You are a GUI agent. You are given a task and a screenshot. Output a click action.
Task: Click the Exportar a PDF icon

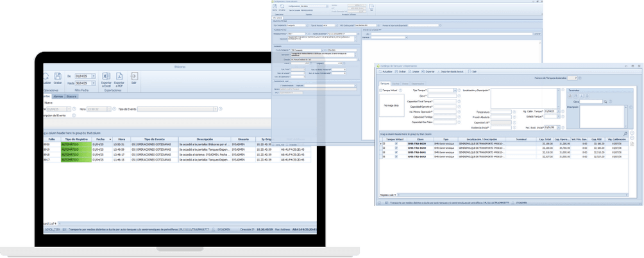click(x=119, y=77)
